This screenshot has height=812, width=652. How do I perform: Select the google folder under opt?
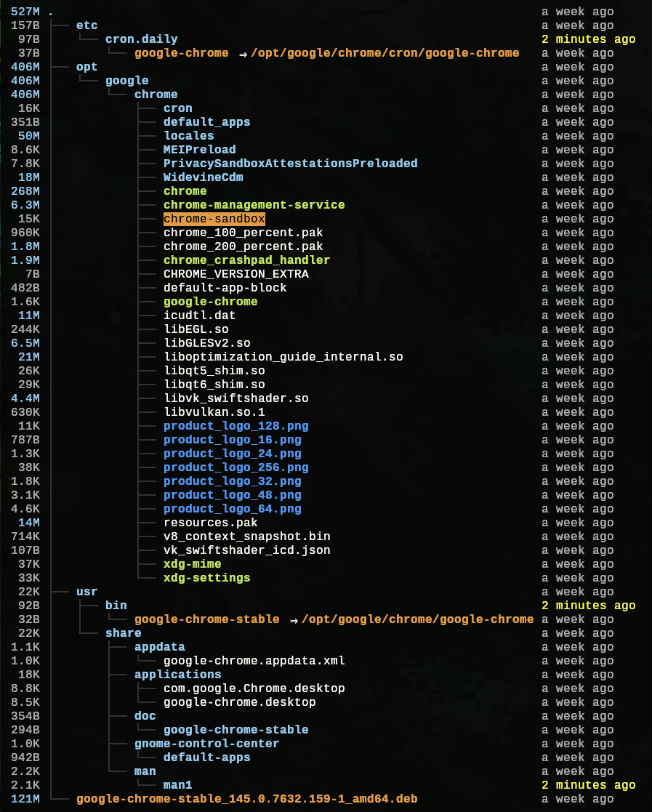coord(127,81)
